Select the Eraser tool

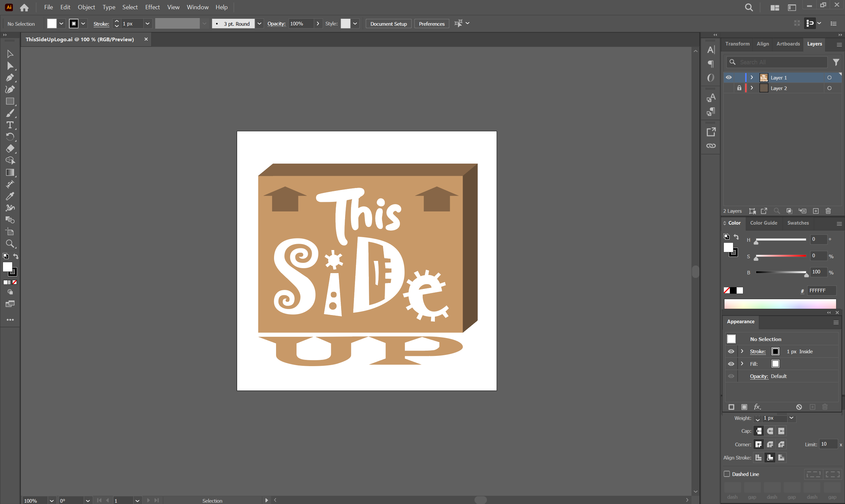point(10,149)
